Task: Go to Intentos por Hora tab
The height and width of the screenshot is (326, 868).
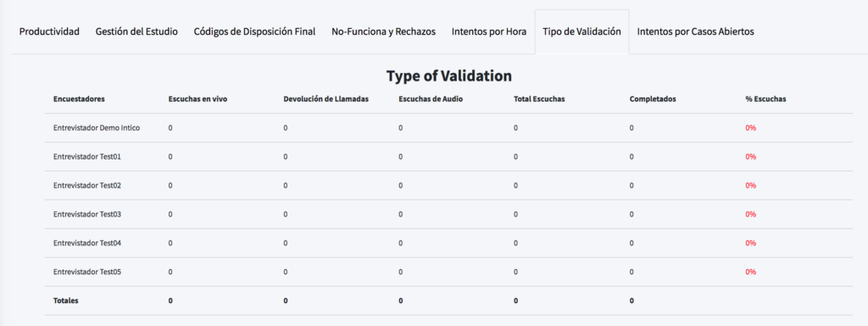Action: click(x=489, y=31)
